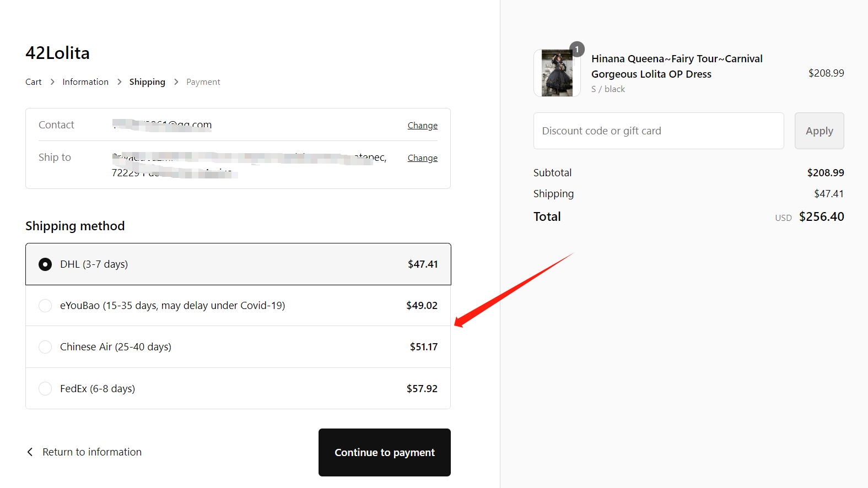Pick FedEx (6-8 days) shipping option
The image size is (868, 488).
click(238, 389)
